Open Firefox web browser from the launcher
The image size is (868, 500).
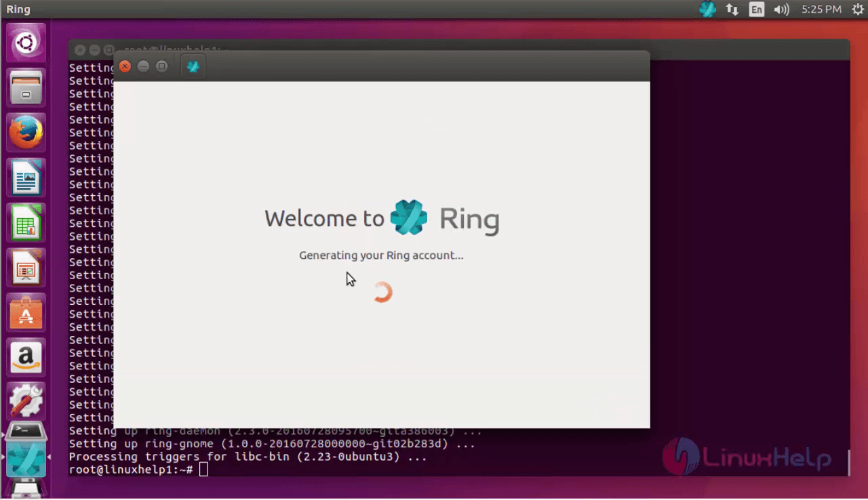[x=26, y=133]
